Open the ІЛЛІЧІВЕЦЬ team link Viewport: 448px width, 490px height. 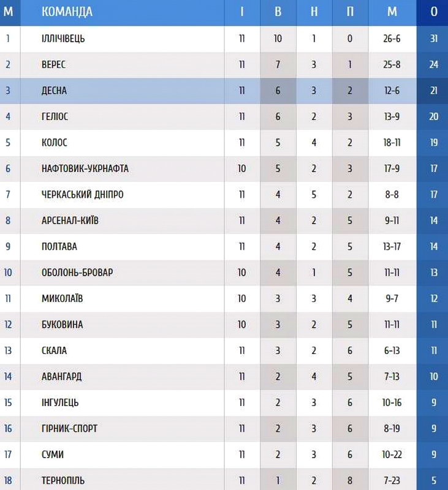coord(63,39)
